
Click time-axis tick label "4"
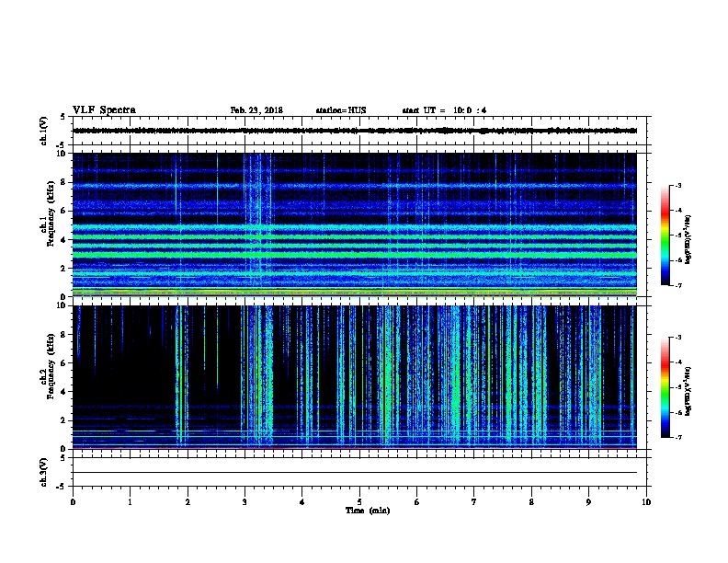coord(302,502)
